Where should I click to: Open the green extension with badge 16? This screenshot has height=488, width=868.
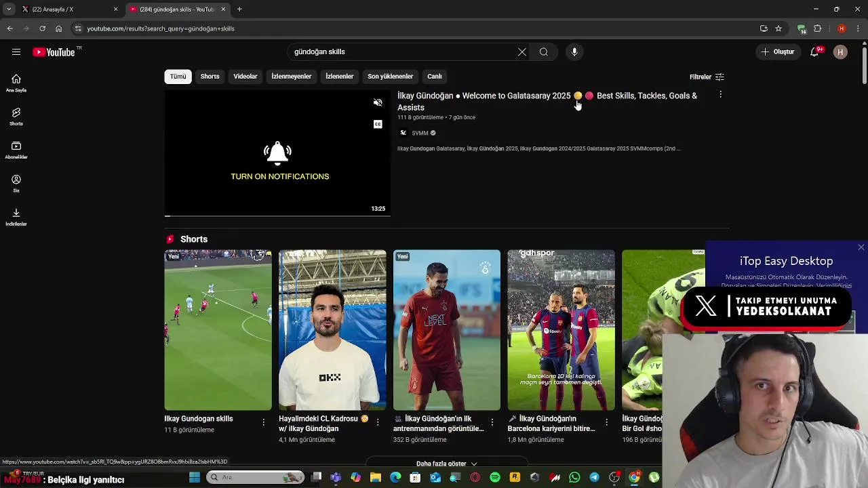coord(802,28)
